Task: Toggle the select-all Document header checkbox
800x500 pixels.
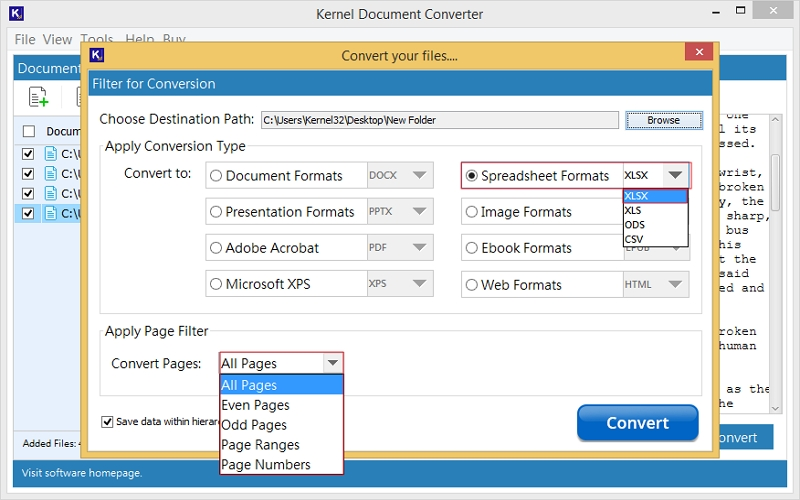Action: tap(29, 132)
